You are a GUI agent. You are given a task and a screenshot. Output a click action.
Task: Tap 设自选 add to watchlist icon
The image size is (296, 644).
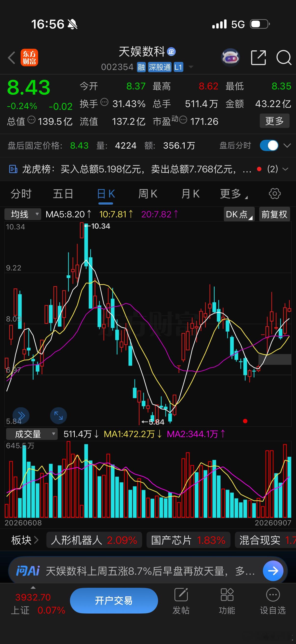pyautogui.click(x=273, y=594)
